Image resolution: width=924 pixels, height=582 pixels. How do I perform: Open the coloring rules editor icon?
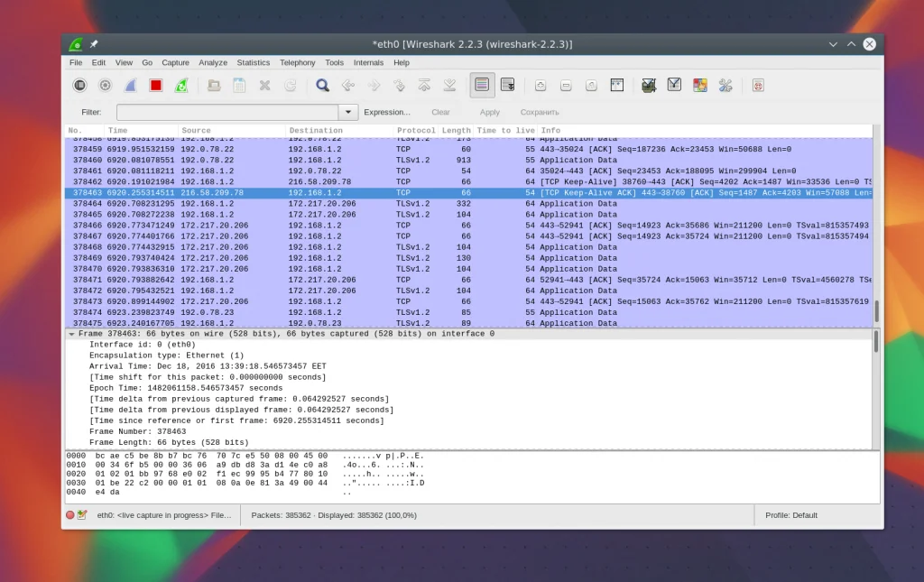699,85
